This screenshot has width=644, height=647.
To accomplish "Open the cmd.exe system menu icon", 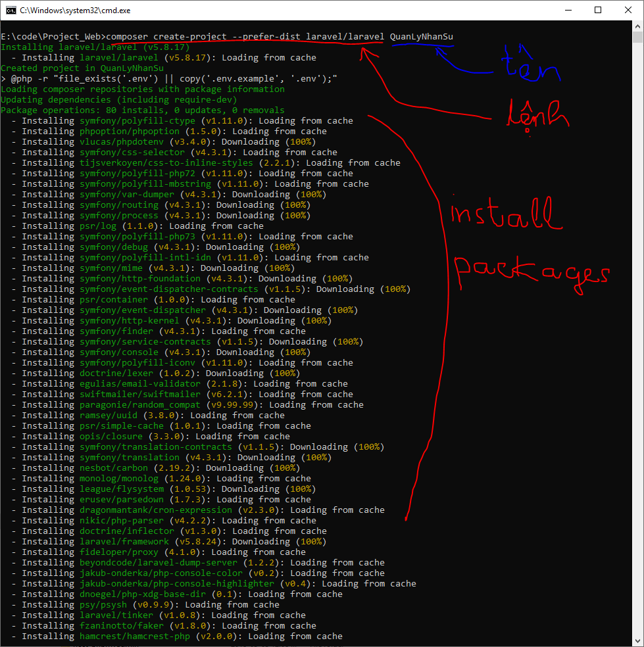I will [11, 11].
